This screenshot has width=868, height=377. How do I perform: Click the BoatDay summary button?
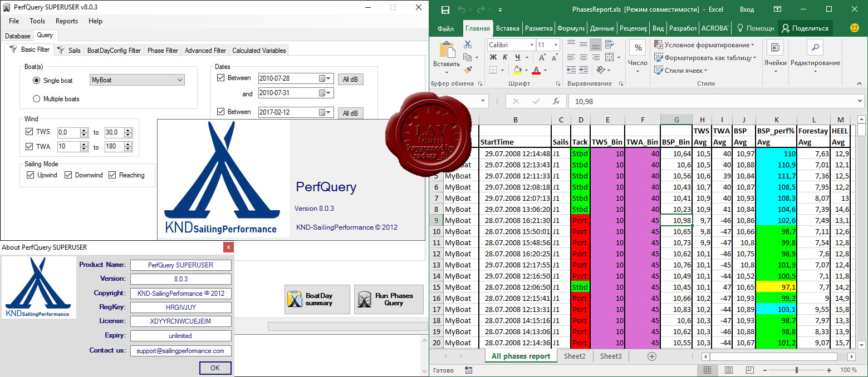[317, 299]
